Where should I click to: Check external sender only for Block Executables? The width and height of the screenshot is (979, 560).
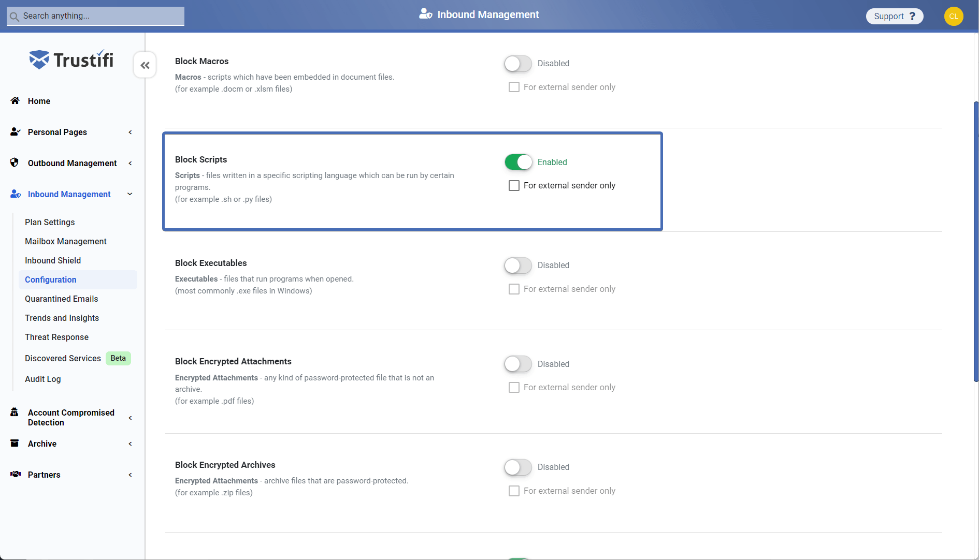(x=514, y=289)
